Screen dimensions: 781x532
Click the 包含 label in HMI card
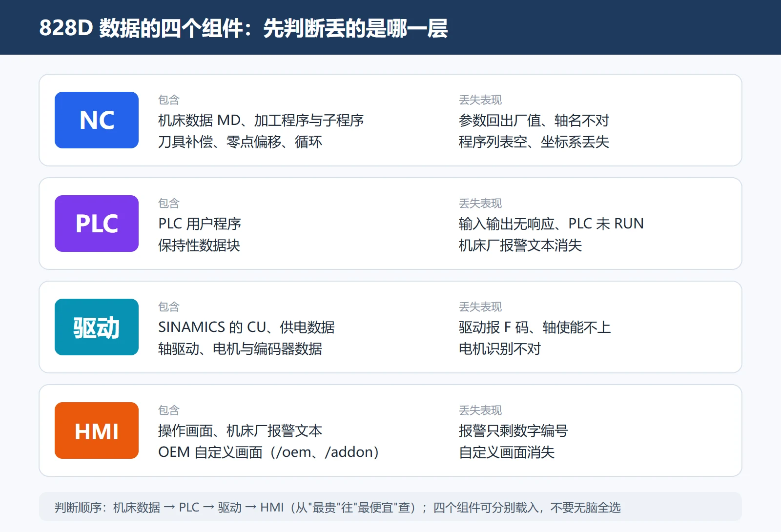tap(169, 410)
